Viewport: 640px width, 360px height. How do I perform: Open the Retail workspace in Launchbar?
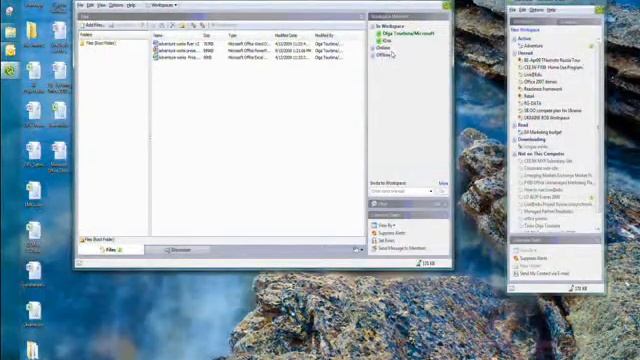(526, 96)
